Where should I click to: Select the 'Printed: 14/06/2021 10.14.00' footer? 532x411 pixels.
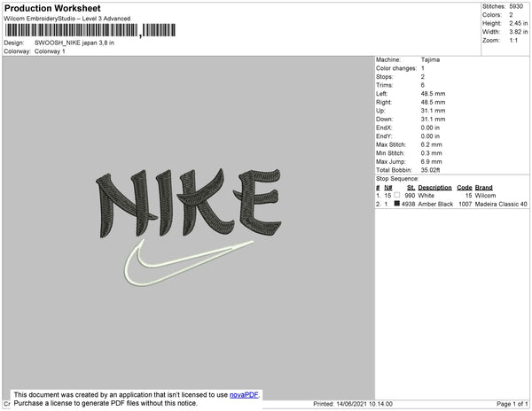[353, 404]
